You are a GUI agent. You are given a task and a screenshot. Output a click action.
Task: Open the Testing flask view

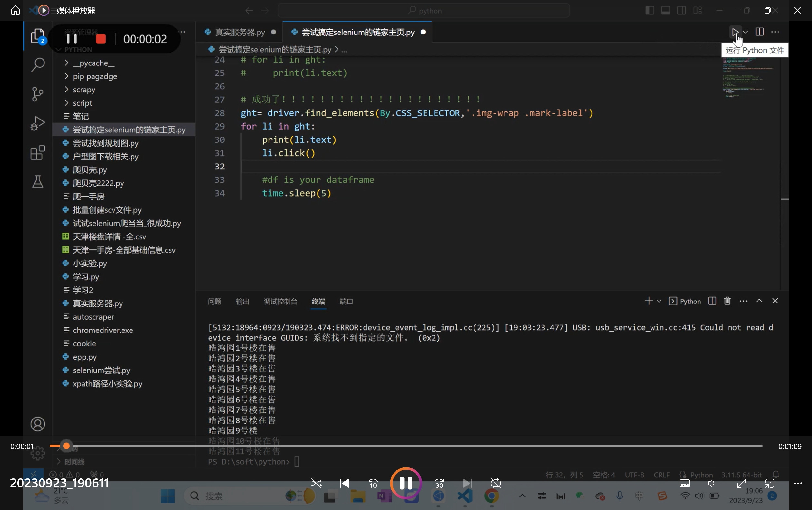(x=37, y=182)
